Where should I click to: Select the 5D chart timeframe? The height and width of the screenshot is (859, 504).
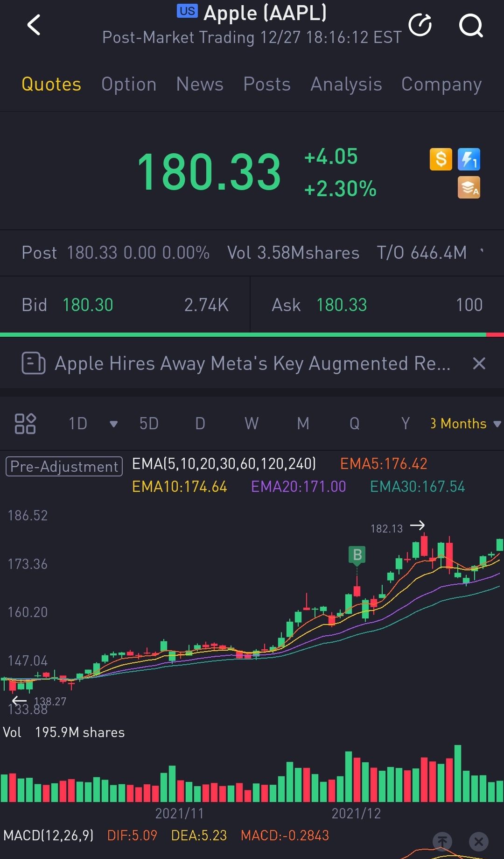click(x=149, y=424)
